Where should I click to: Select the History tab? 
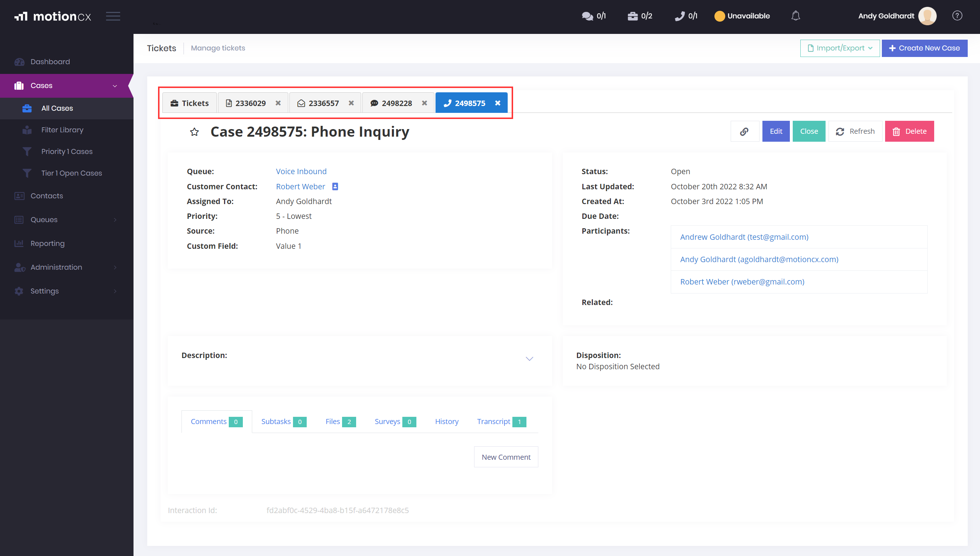pos(447,422)
